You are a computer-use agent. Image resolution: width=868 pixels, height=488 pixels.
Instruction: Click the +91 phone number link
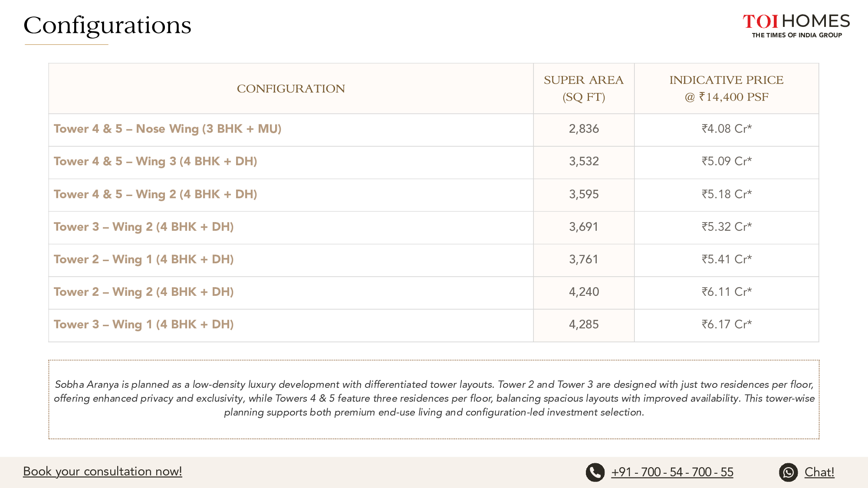tap(672, 472)
